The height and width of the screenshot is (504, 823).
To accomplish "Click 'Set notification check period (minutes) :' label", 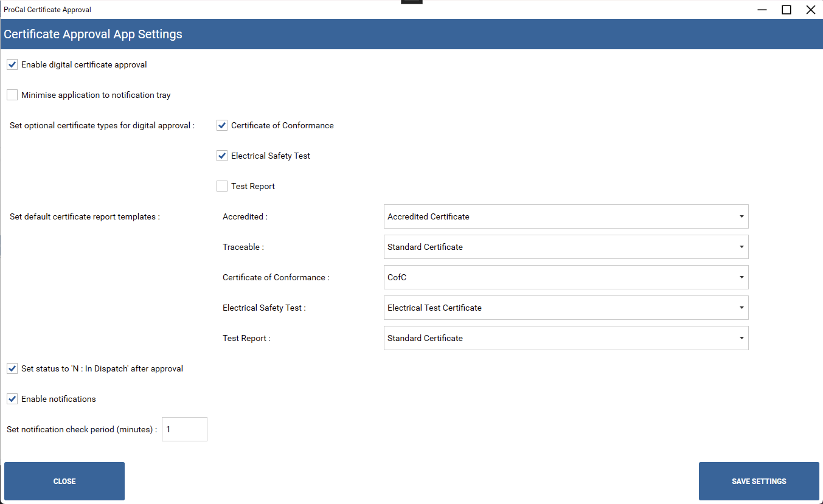I will pos(82,429).
